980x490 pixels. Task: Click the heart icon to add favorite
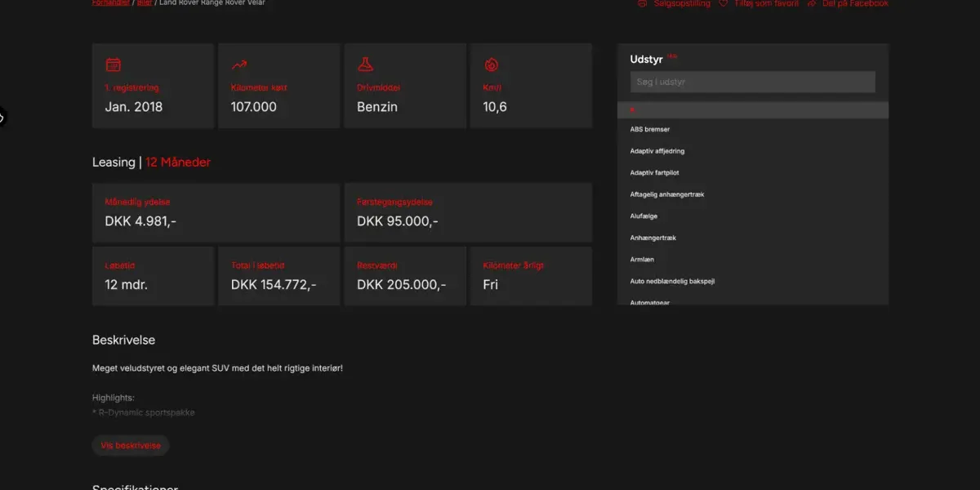pyautogui.click(x=723, y=3)
